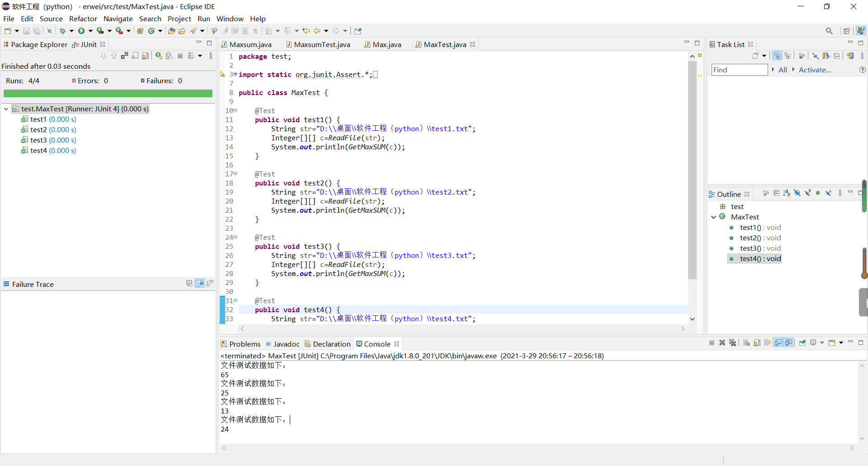Click the green JUnit progress bar

(x=108, y=94)
